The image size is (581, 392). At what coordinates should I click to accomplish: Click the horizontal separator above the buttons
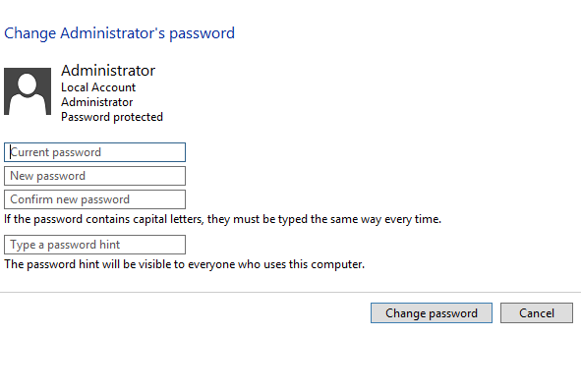[291, 293]
